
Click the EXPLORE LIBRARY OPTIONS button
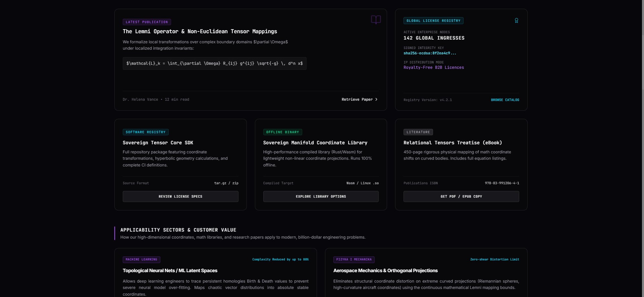pyautogui.click(x=321, y=196)
